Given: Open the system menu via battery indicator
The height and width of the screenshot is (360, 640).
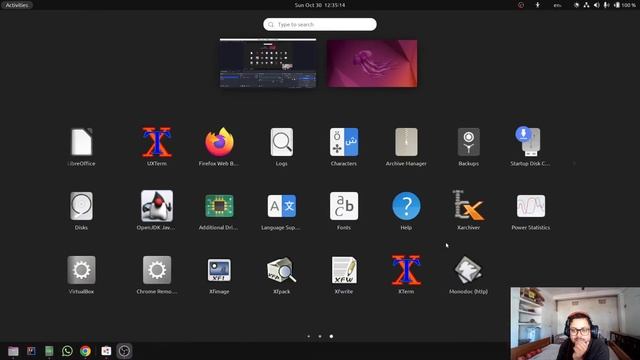Looking at the screenshot, I should point(625,5).
